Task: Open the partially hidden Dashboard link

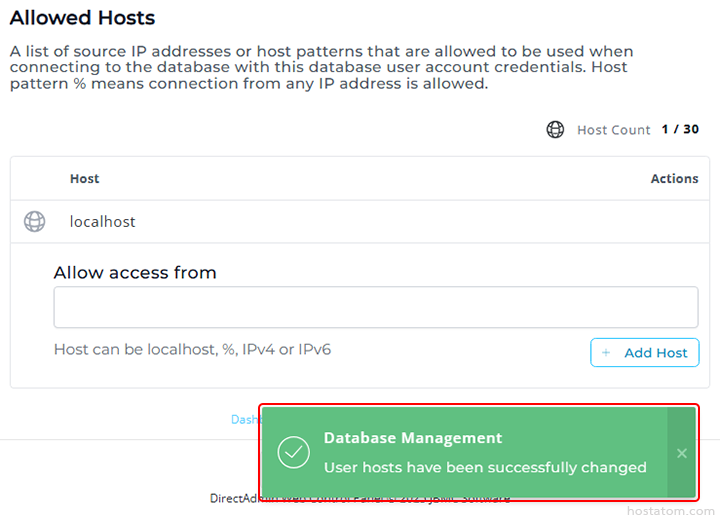Action: coord(245,420)
